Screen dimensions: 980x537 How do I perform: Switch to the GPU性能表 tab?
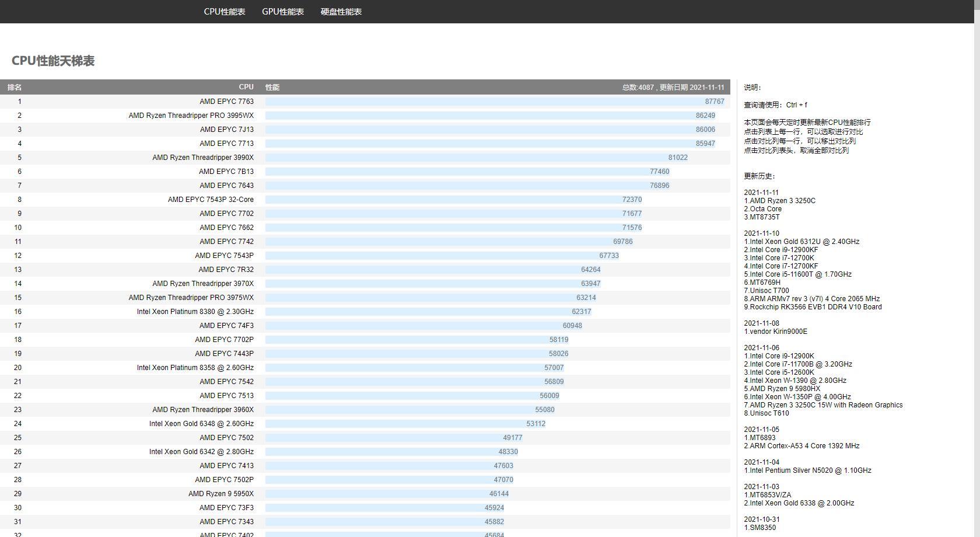click(282, 12)
